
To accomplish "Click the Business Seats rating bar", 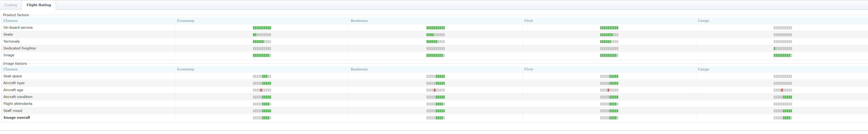I will click(435, 35).
